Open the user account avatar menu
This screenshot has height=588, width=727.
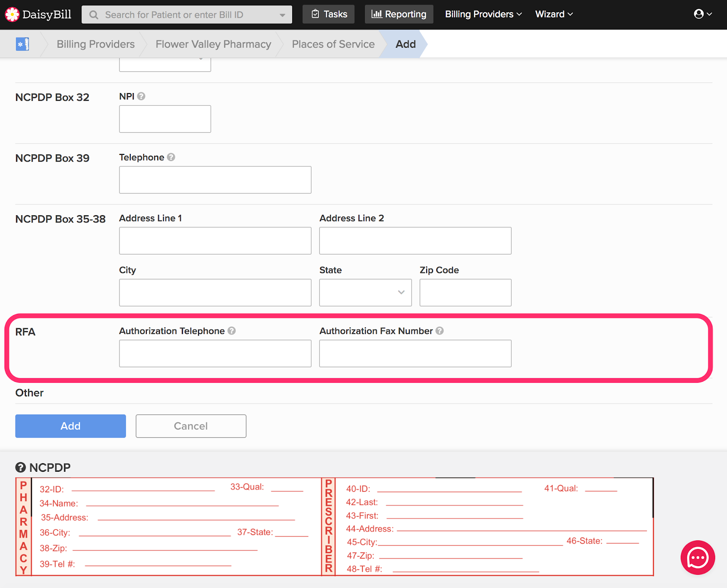click(x=702, y=14)
